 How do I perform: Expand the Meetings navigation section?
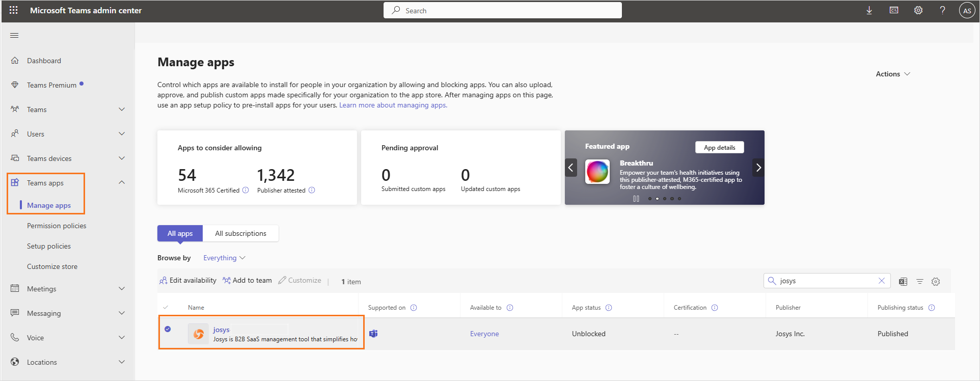[x=122, y=288]
